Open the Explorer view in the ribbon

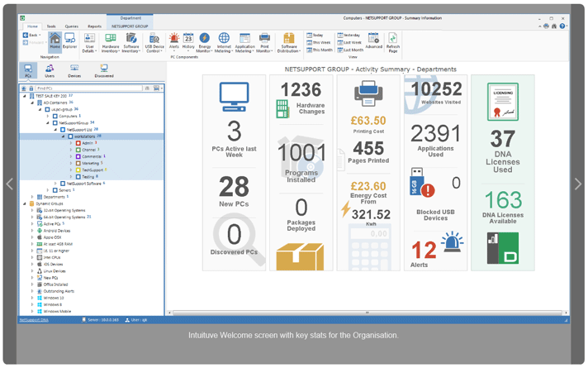pos(69,41)
